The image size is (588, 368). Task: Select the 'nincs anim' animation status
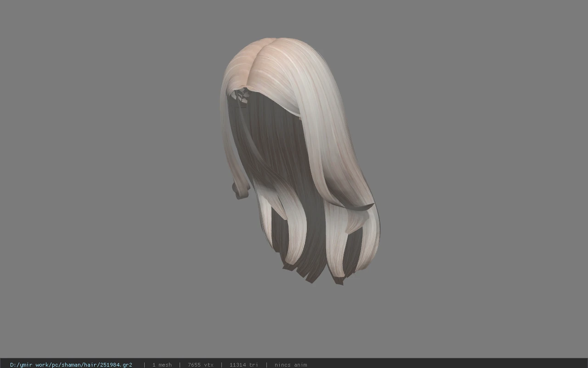click(x=291, y=365)
